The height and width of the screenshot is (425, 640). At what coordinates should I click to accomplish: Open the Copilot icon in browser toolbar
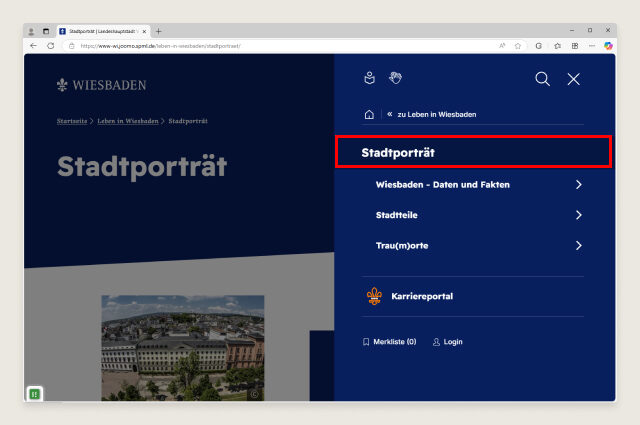pos(608,46)
